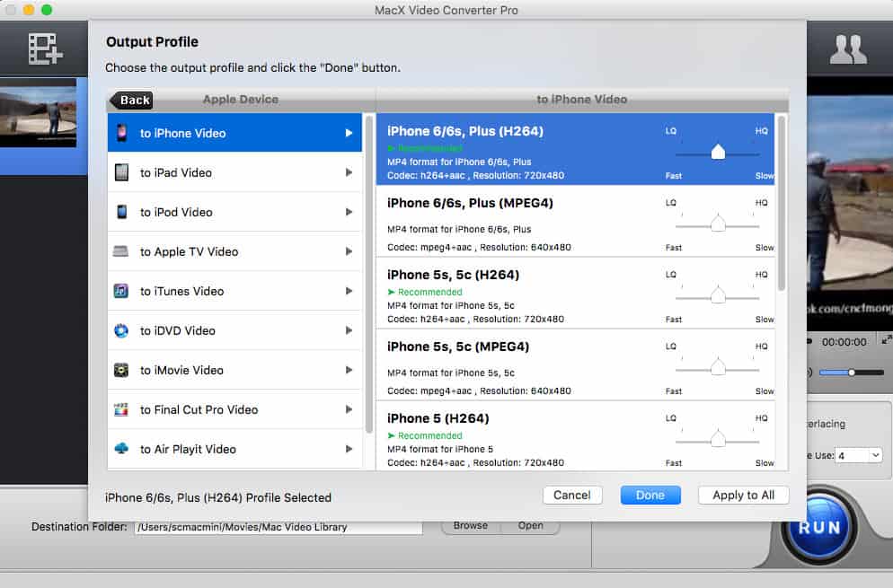Image resolution: width=893 pixels, height=588 pixels.
Task: Click the add video film icon
Action: tap(45, 48)
